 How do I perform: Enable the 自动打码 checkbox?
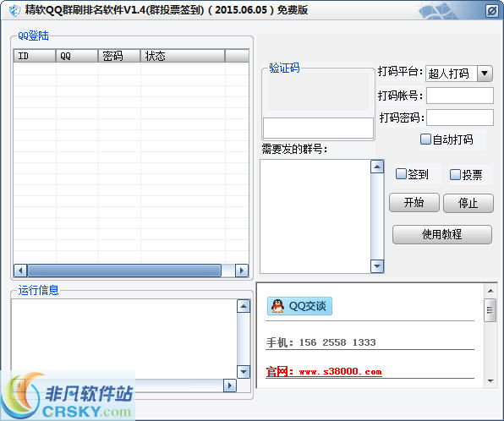(x=425, y=139)
